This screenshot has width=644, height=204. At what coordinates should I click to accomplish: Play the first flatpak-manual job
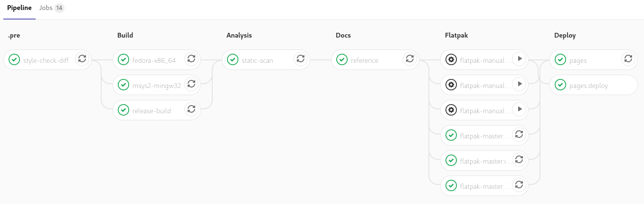(x=519, y=58)
